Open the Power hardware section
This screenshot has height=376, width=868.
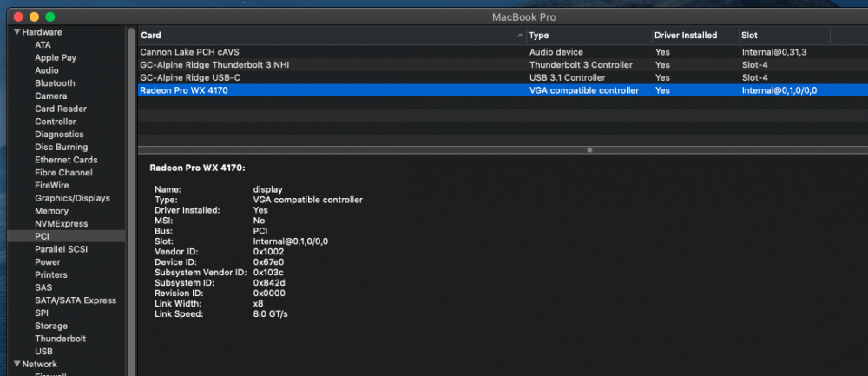coord(48,262)
